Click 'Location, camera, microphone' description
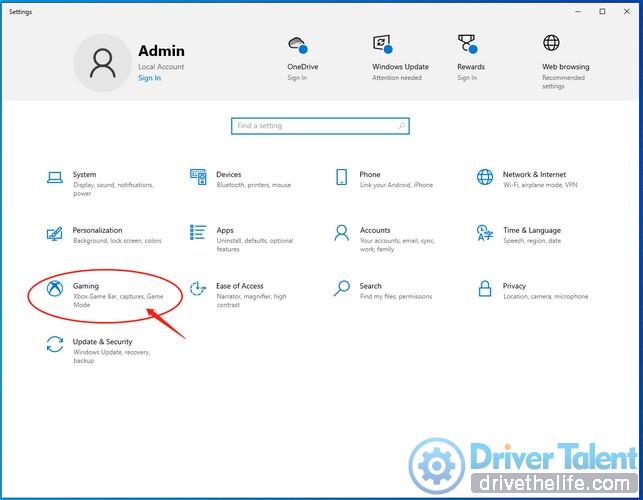Image resolution: width=643 pixels, height=500 pixels. pos(545,297)
